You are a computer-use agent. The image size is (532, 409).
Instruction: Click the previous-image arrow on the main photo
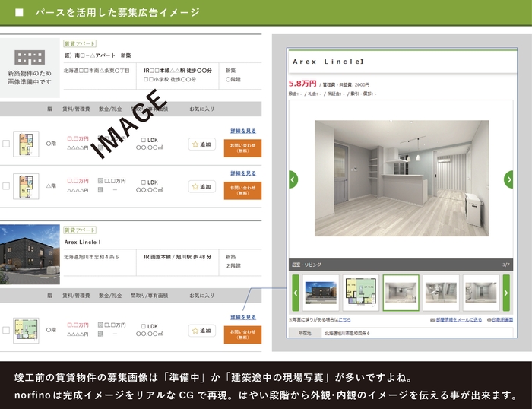(293, 179)
